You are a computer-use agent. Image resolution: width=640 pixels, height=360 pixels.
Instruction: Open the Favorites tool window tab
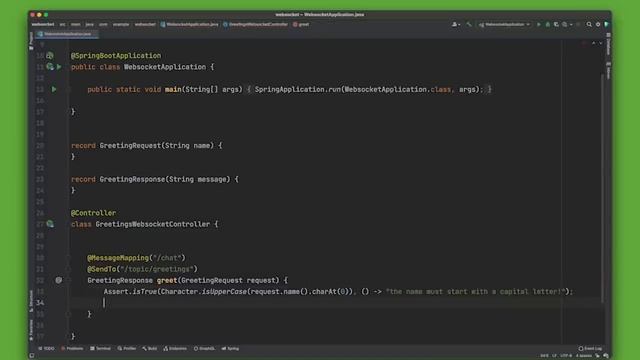(x=31, y=330)
